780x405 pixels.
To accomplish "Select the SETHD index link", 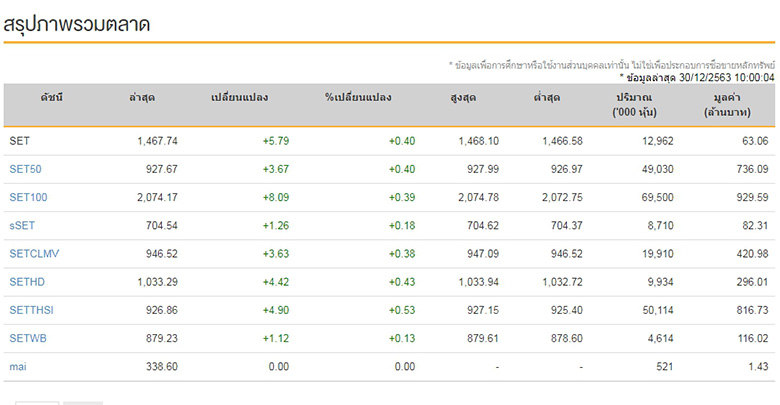I will click(x=27, y=282).
